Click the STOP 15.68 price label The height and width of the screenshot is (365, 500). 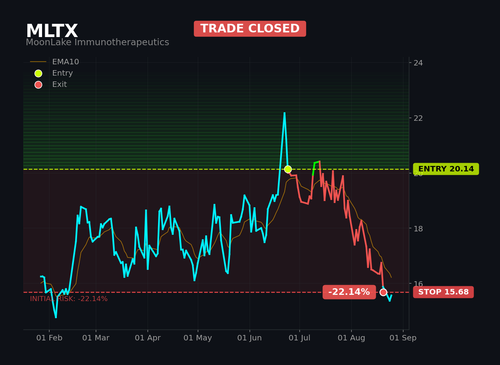pyautogui.click(x=443, y=292)
